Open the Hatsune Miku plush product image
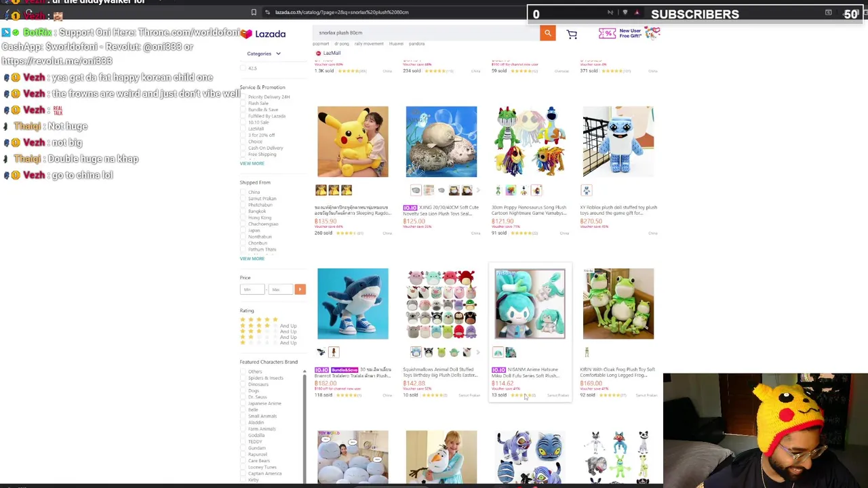 click(530, 304)
